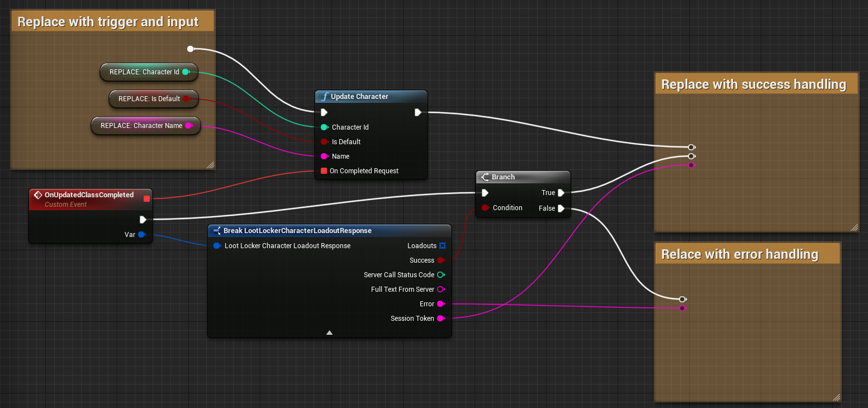Click the red delegate pin on OnUpdatedClassCompleted
868x408 pixels.
coord(147,198)
